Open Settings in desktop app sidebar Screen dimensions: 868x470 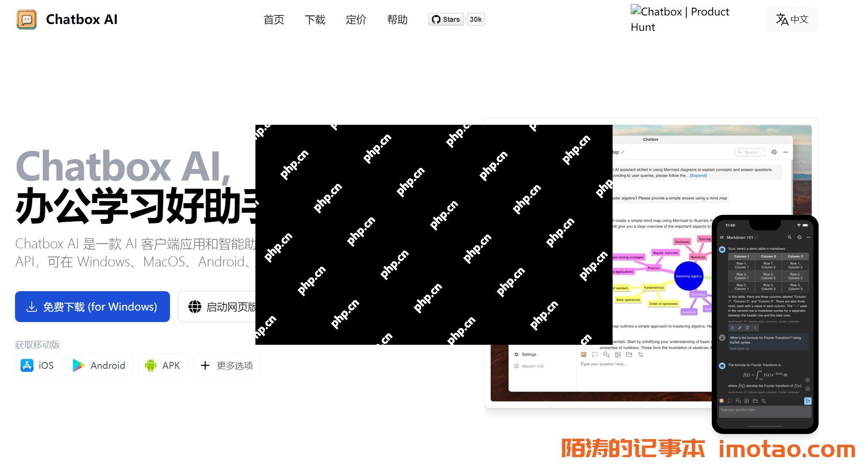click(x=525, y=355)
